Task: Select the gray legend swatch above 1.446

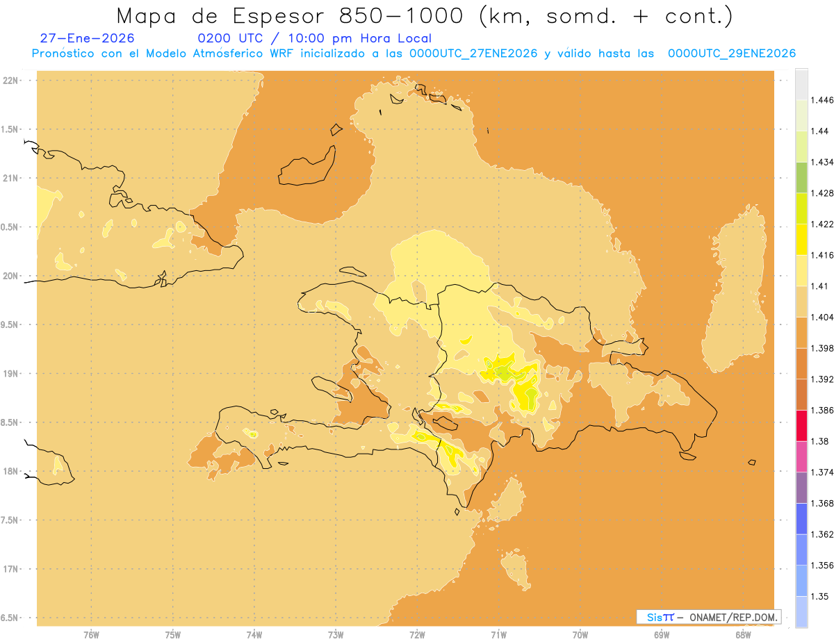Action: (801, 84)
